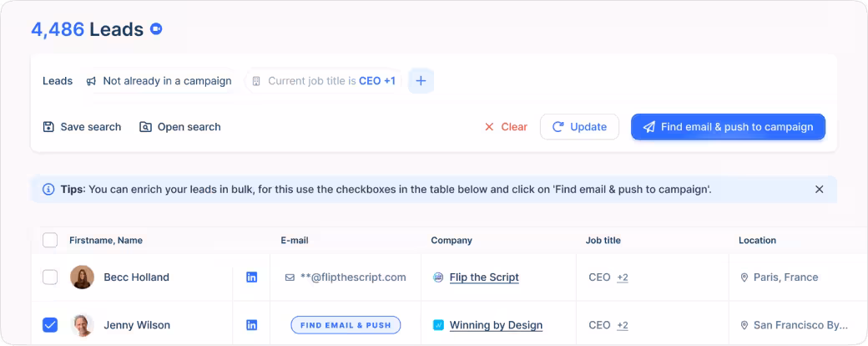Viewport: 868px width, 346px height.
Task: Uncheck the Jenny Wilson row checkbox
Action: pos(50,325)
